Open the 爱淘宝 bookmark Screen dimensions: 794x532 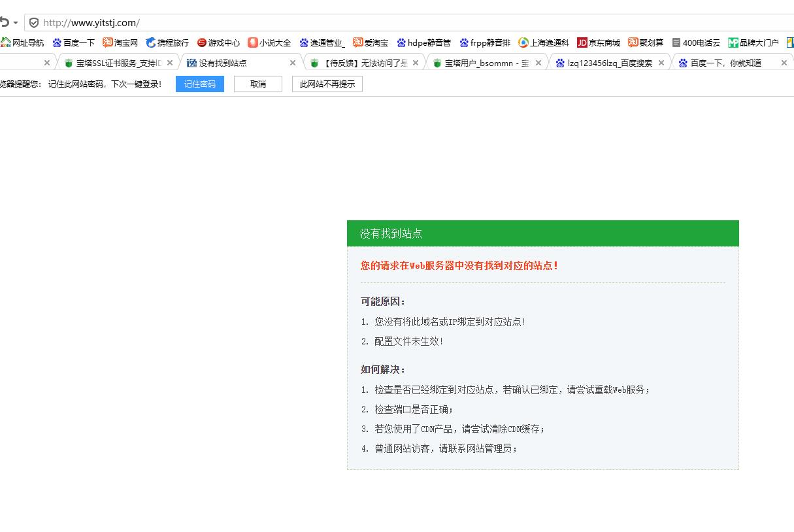(371, 42)
